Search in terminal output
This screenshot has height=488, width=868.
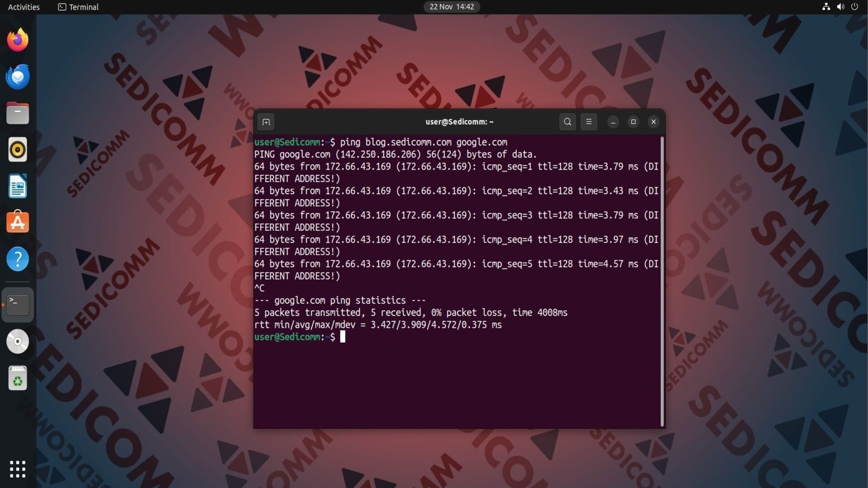click(567, 122)
